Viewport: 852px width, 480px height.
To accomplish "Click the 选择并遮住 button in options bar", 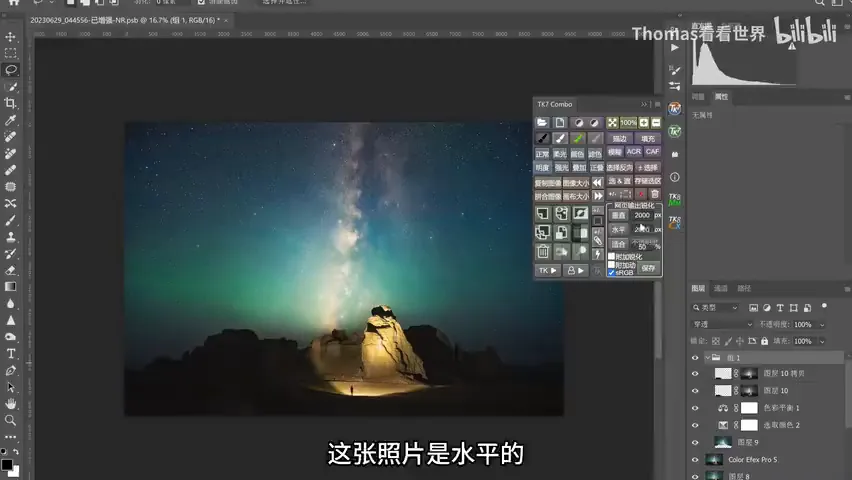I will tap(285, 2).
